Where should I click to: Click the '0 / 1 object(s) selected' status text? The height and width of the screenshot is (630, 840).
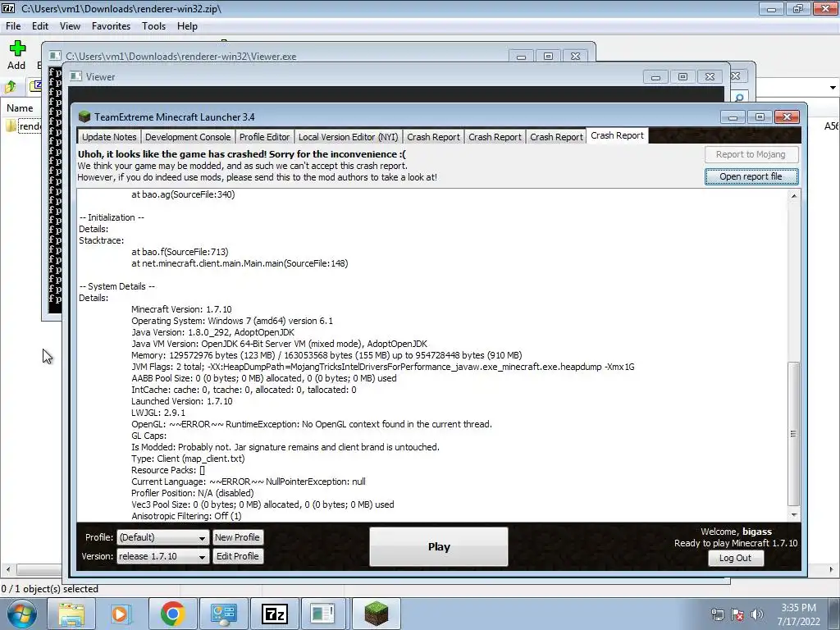pos(50,589)
